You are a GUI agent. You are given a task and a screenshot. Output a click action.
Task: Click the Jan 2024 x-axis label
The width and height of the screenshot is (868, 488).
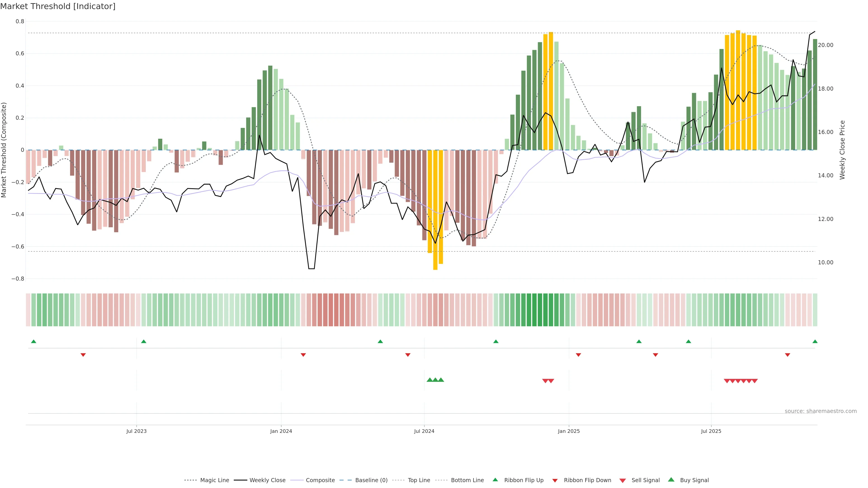pyautogui.click(x=281, y=431)
